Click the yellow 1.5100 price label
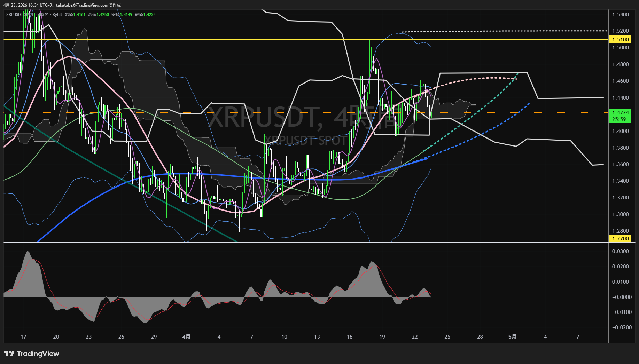This screenshot has height=364, width=639. tap(620, 40)
